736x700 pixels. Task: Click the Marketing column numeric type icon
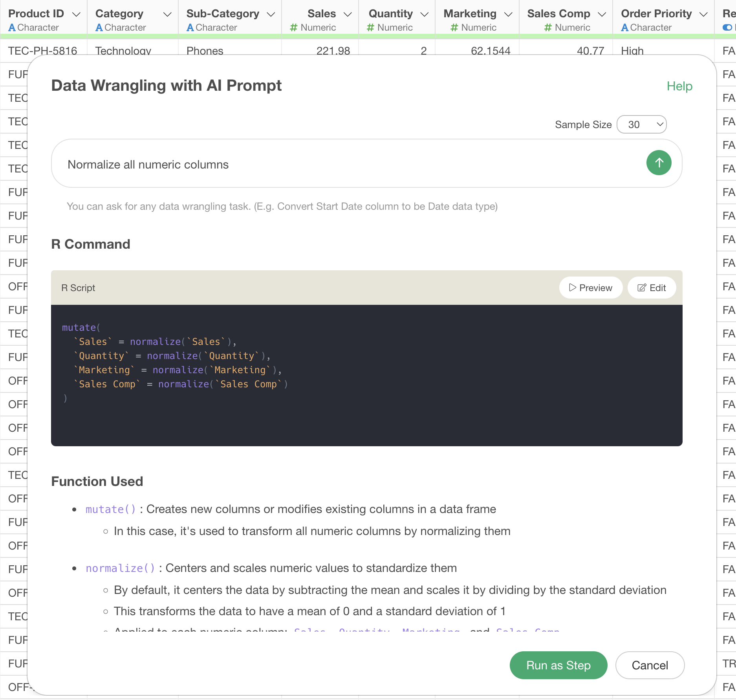[454, 27]
